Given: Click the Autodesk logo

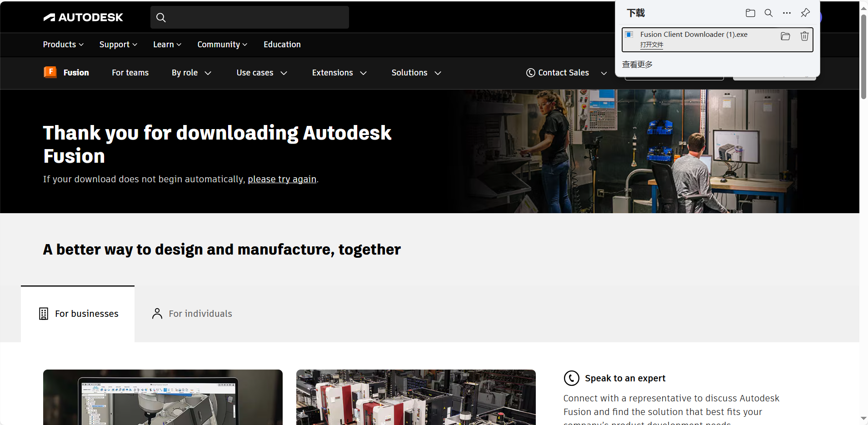Looking at the screenshot, I should click(83, 17).
